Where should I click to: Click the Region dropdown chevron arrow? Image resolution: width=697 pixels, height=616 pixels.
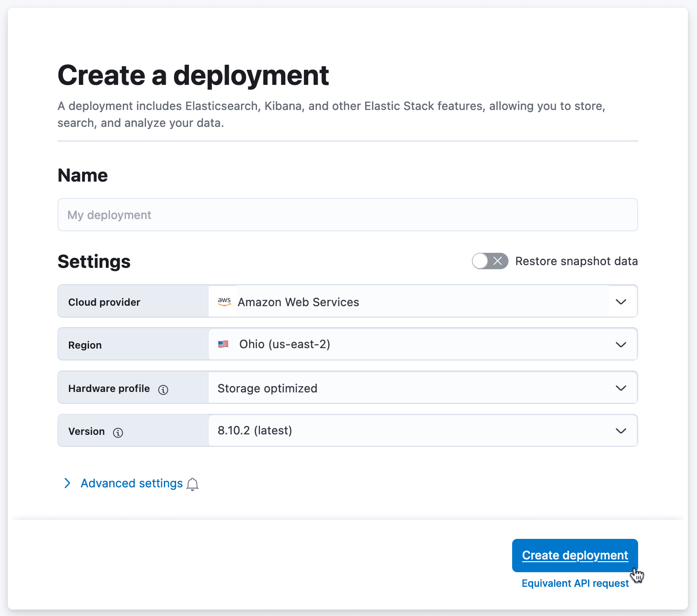click(621, 345)
